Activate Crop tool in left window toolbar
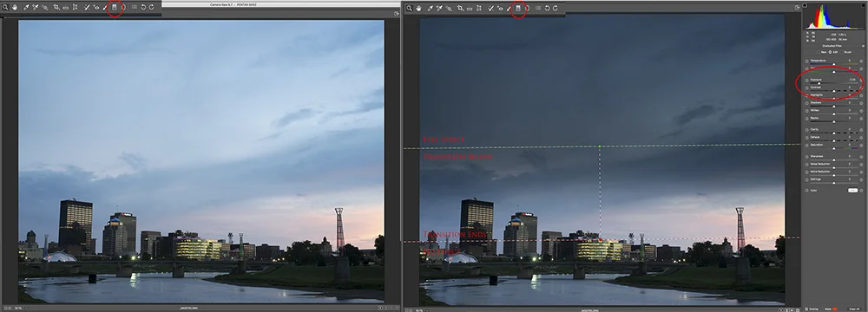The width and height of the screenshot is (868, 312). pyautogui.click(x=56, y=7)
